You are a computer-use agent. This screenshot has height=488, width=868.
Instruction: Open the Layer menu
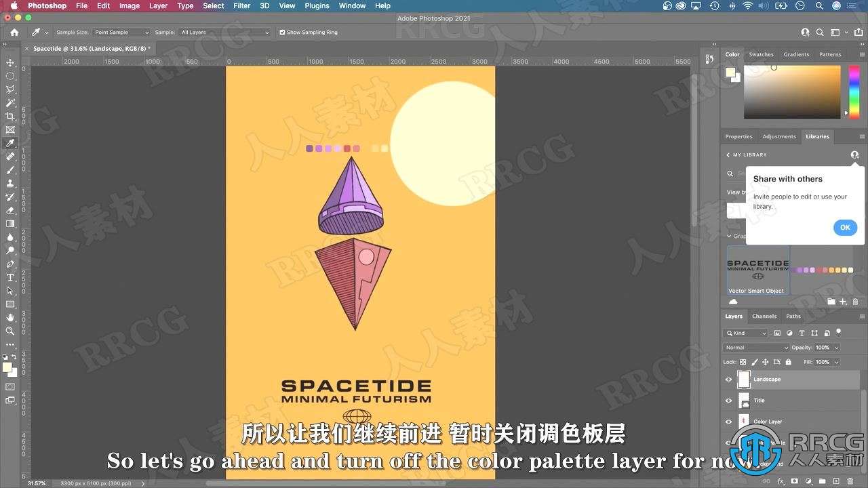coord(158,5)
